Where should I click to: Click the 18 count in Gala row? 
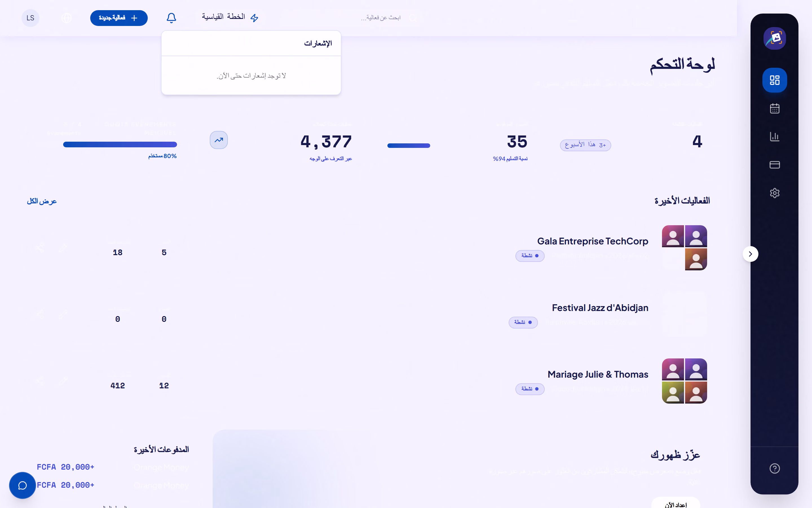tap(118, 252)
